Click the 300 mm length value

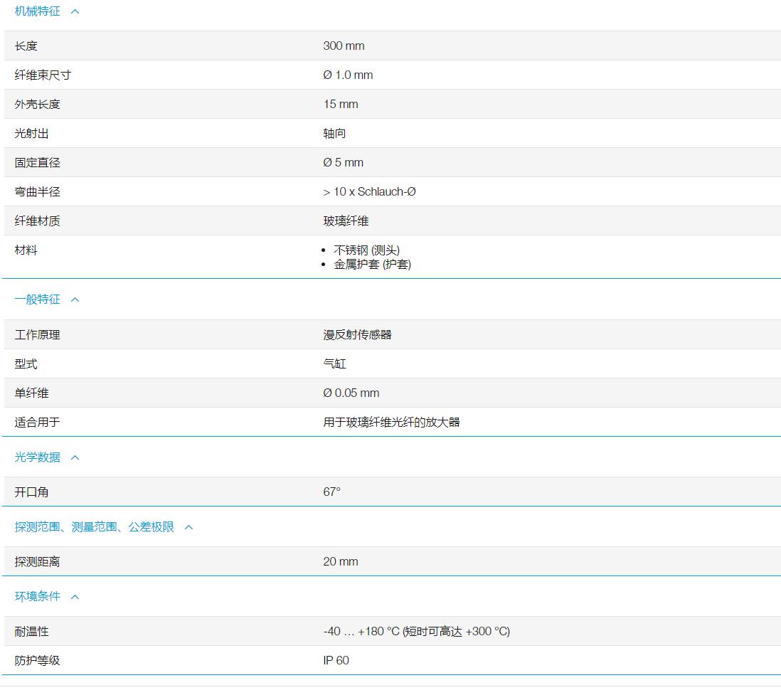(x=344, y=46)
